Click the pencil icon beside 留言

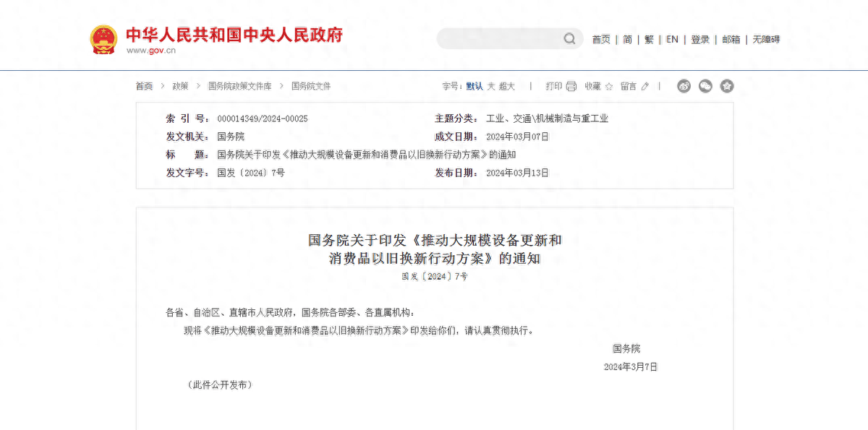click(x=645, y=86)
